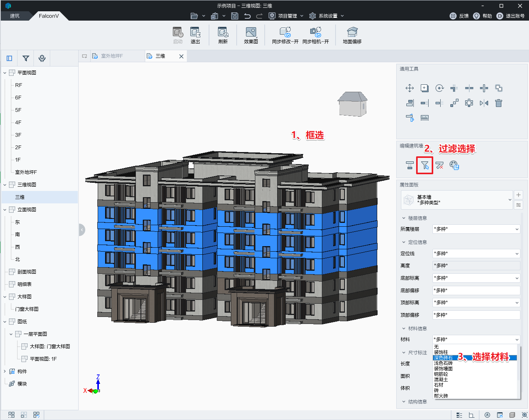Click the 退出账号 button
Image resolution: width=529 pixels, height=420 pixels.
pyautogui.click(x=511, y=16)
